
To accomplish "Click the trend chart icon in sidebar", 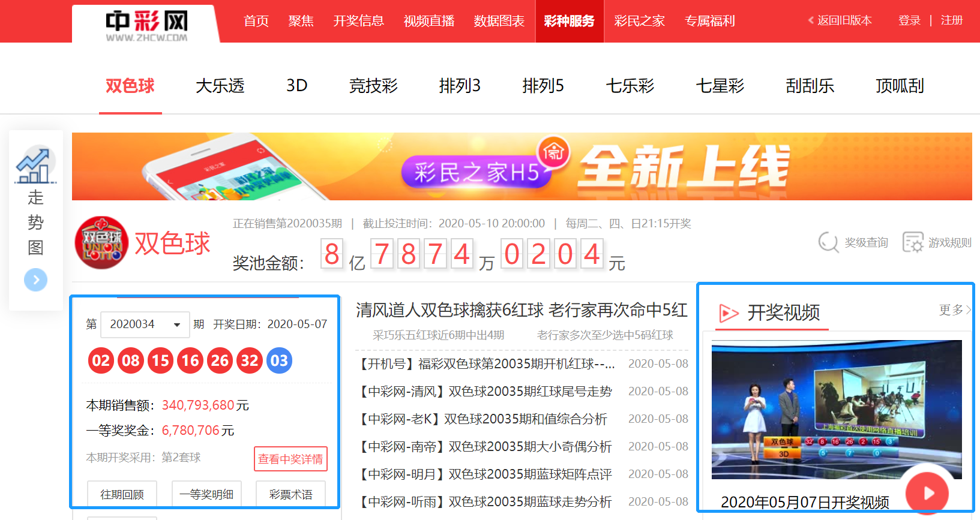I will tap(35, 164).
